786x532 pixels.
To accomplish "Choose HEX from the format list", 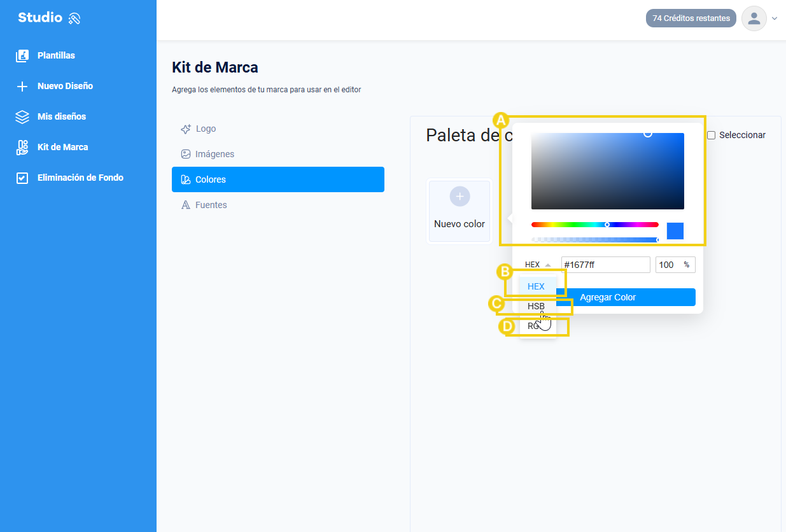I will click(538, 286).
